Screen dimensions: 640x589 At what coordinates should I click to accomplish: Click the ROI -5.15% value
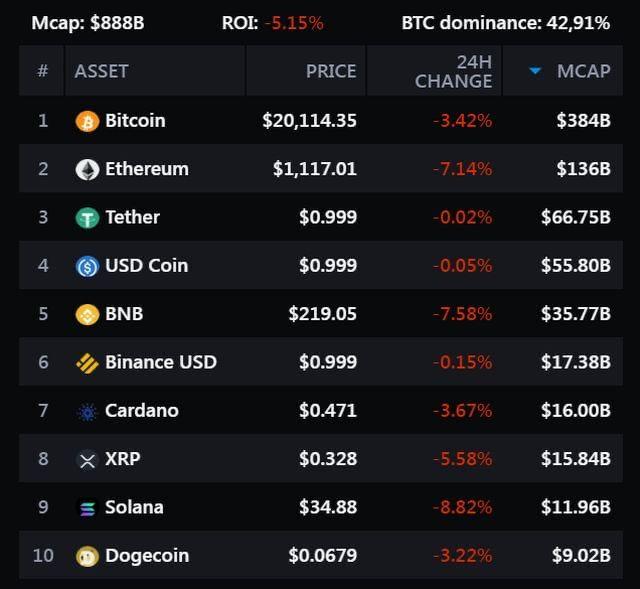(x=294, y=22)
